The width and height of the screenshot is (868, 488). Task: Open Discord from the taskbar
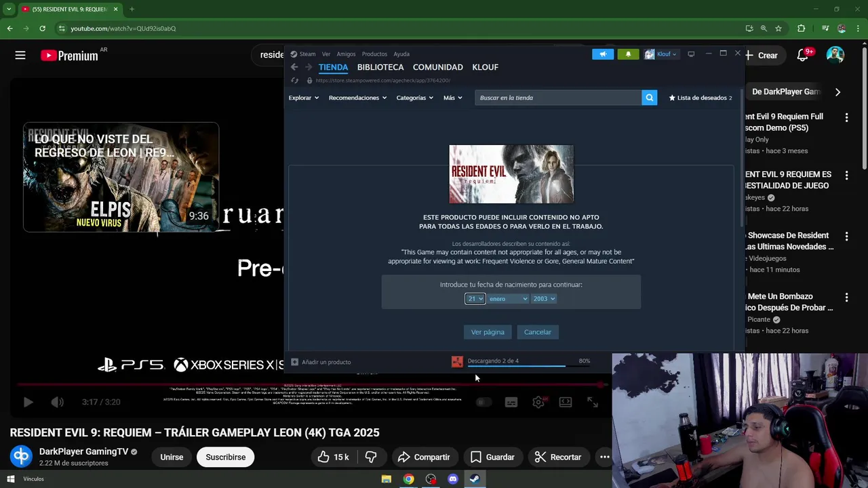[453, 479]
